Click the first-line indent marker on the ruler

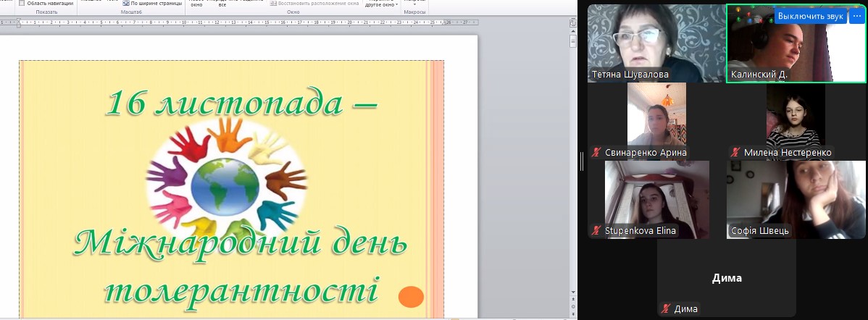[20, 20]
